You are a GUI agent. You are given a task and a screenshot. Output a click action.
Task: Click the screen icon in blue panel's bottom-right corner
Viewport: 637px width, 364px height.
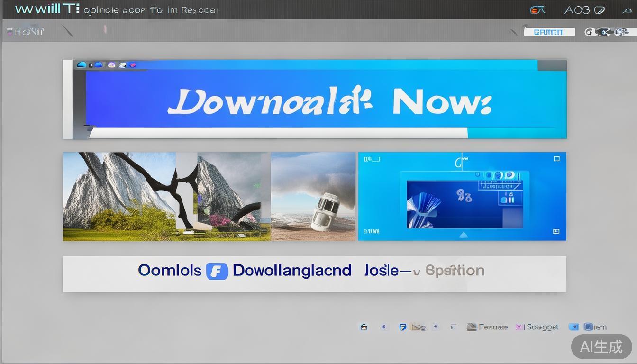click(x=556, y=231)
